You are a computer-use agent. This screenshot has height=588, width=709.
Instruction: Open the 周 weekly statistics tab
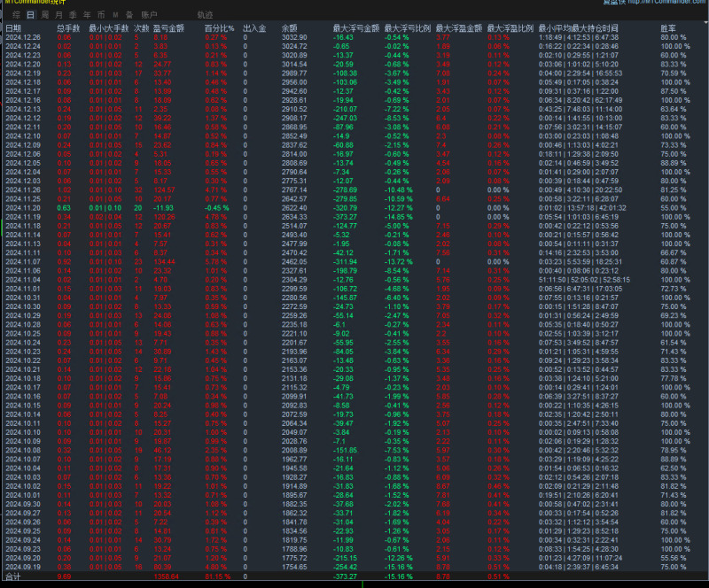tap(44, 15)
